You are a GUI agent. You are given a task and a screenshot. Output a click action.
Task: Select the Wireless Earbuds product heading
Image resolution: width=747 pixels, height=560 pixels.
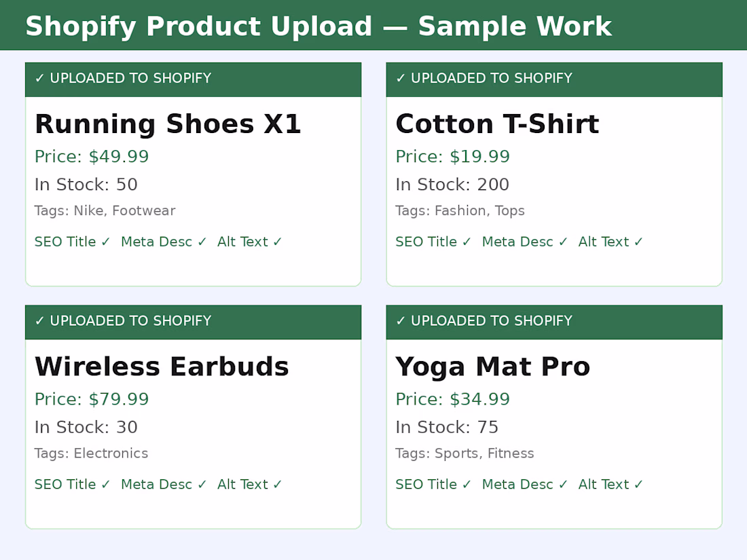pos(162,367)
